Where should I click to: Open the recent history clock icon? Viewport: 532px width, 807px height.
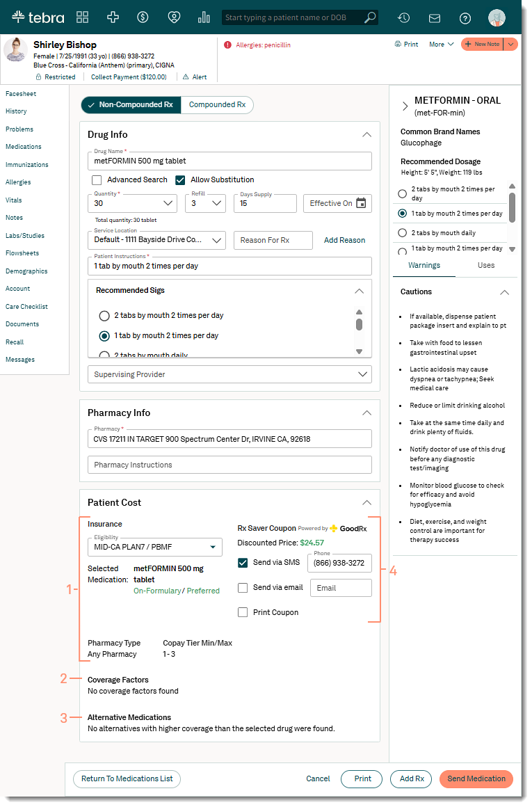(404, 17)
